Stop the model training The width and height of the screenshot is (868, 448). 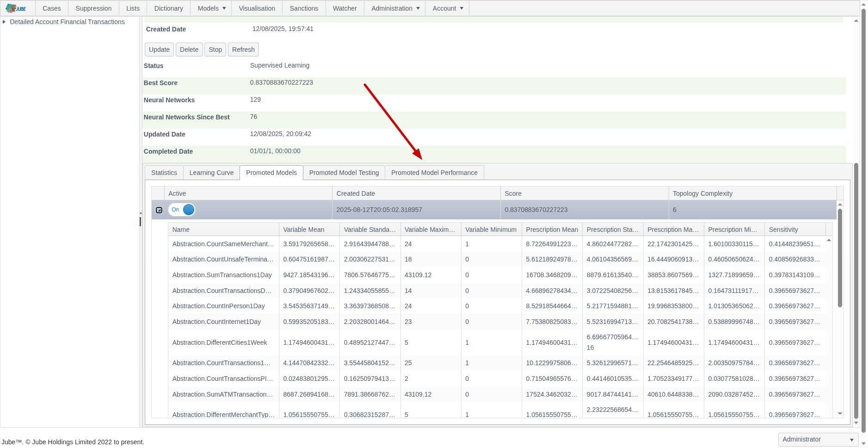(215, 50)
